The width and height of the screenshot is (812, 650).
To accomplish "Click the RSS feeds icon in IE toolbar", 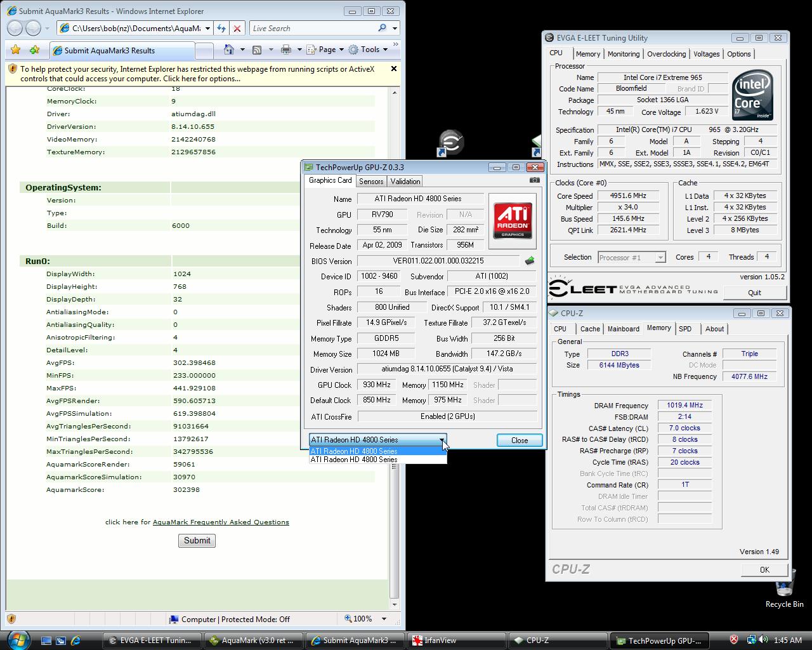I will point(257,50).
